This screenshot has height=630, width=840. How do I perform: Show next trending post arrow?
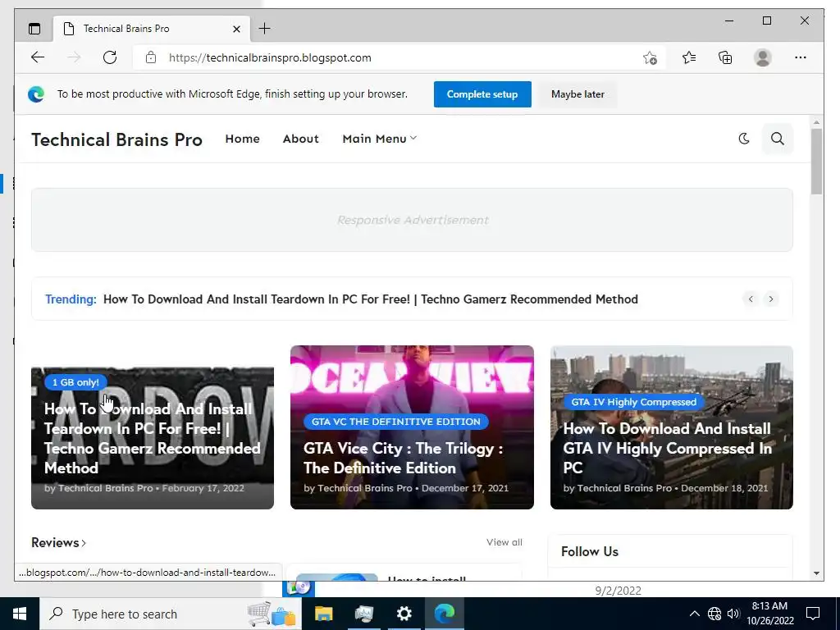[771, 299]
